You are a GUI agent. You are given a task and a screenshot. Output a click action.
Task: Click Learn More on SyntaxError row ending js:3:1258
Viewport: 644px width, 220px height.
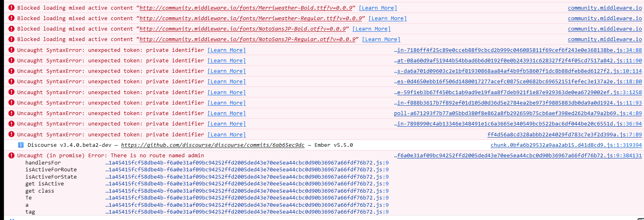227,92
